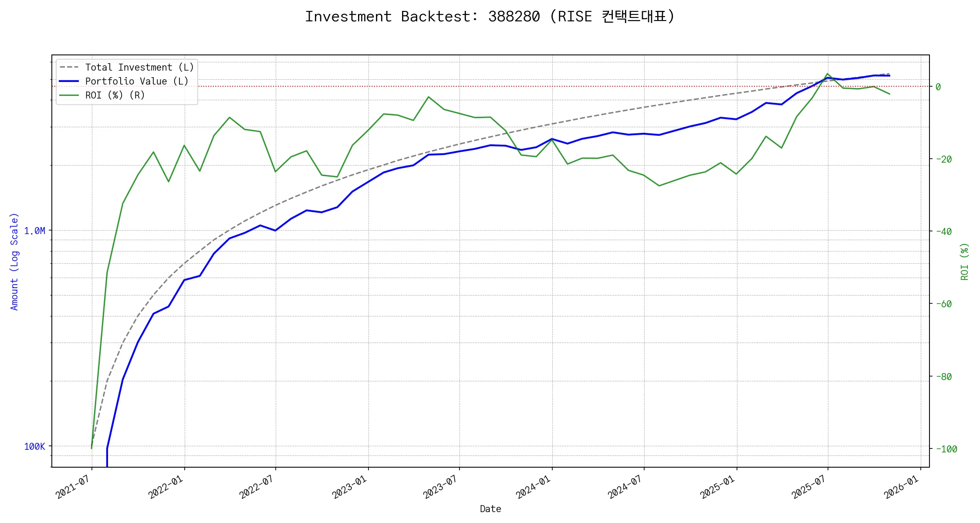Click the blue line sample in legend

click(x=69, y=82)
